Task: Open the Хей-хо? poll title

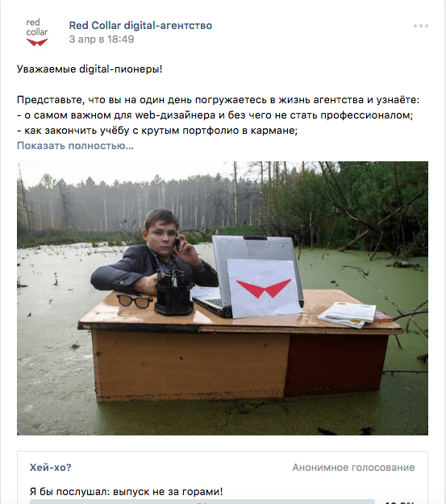Action: coord(51,467)
